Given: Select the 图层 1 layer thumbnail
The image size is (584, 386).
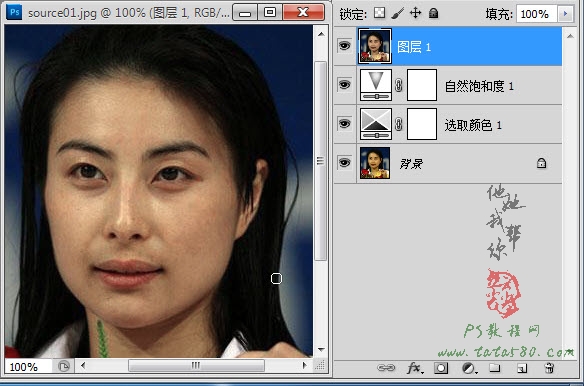Looking at the screenshot, I should [375, 46].
